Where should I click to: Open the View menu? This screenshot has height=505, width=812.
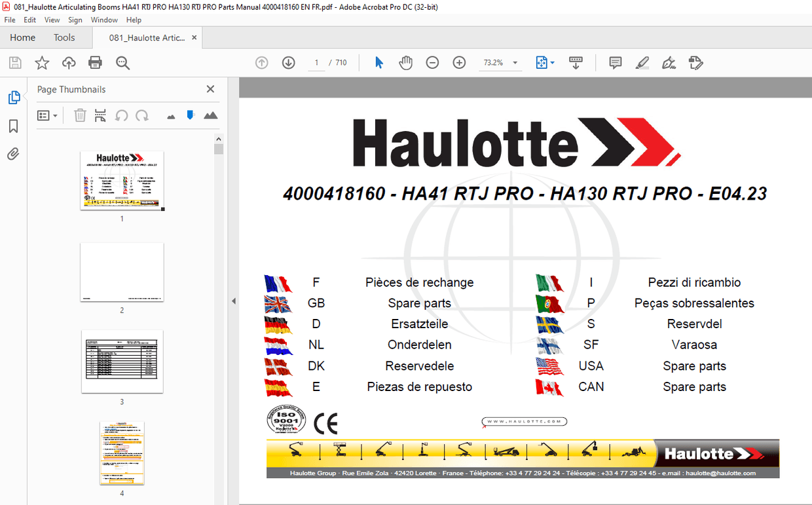tap(52, 20)
